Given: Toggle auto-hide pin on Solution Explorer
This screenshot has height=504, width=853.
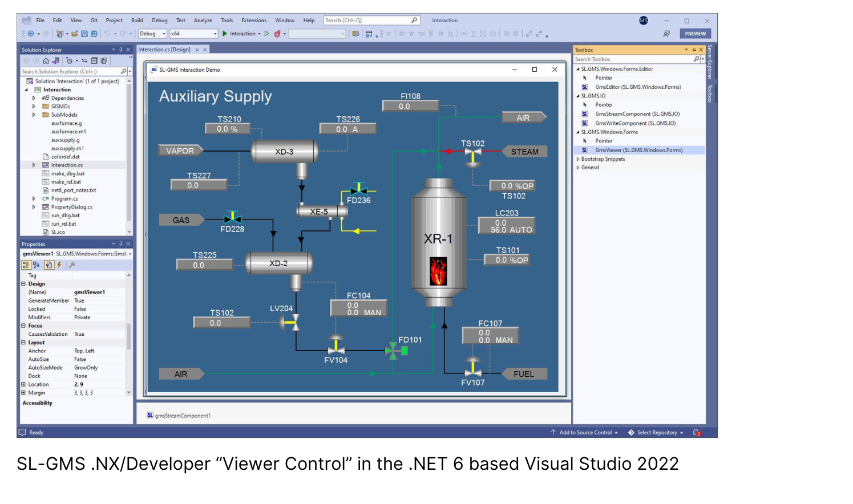Looking at the screenshot, I should tap(120, 50).
